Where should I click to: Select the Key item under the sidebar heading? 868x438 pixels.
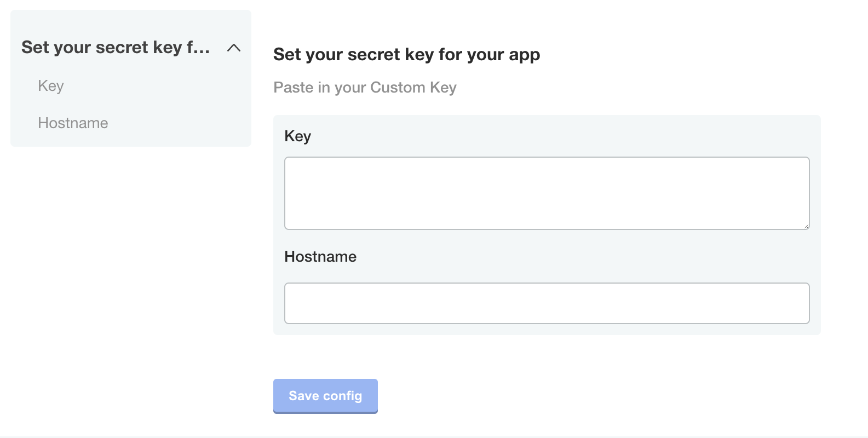51,86
